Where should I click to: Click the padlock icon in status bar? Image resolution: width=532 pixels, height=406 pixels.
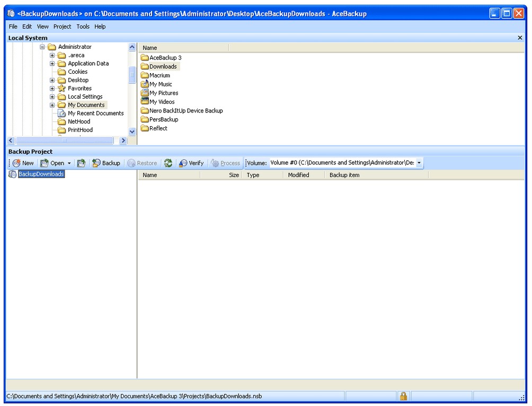tap(403, 396)
